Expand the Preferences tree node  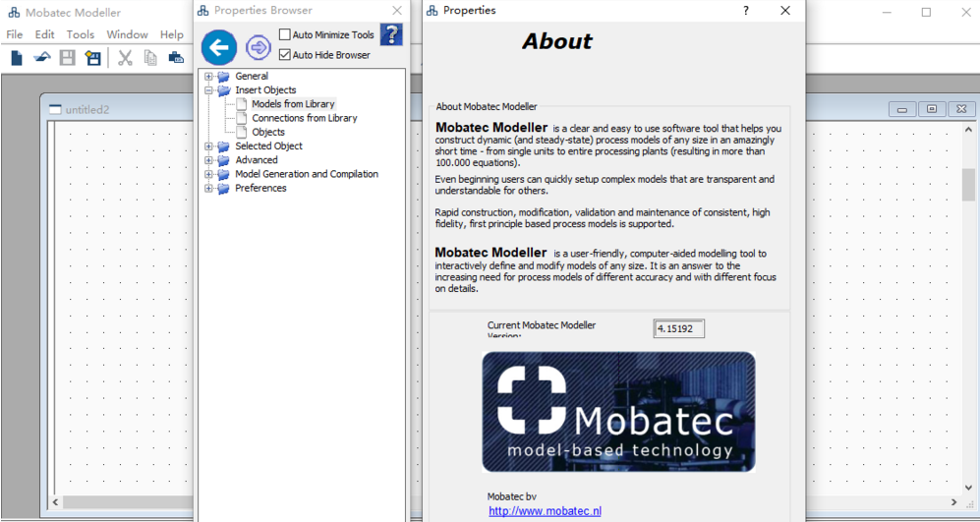[208, 188]
